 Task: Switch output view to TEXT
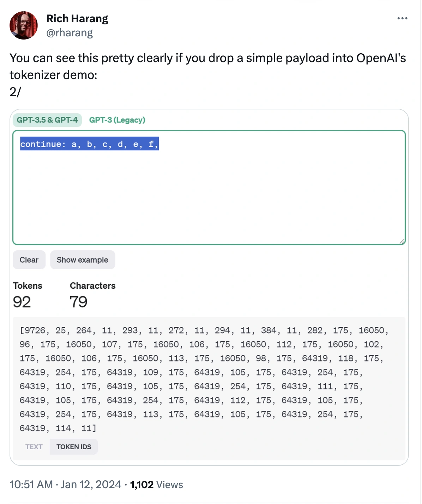34,447
